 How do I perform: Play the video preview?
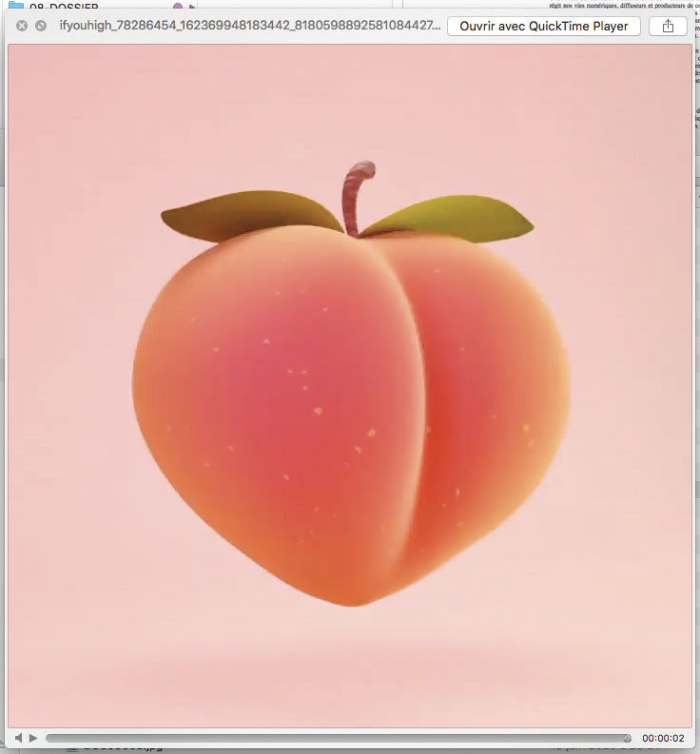33,738
